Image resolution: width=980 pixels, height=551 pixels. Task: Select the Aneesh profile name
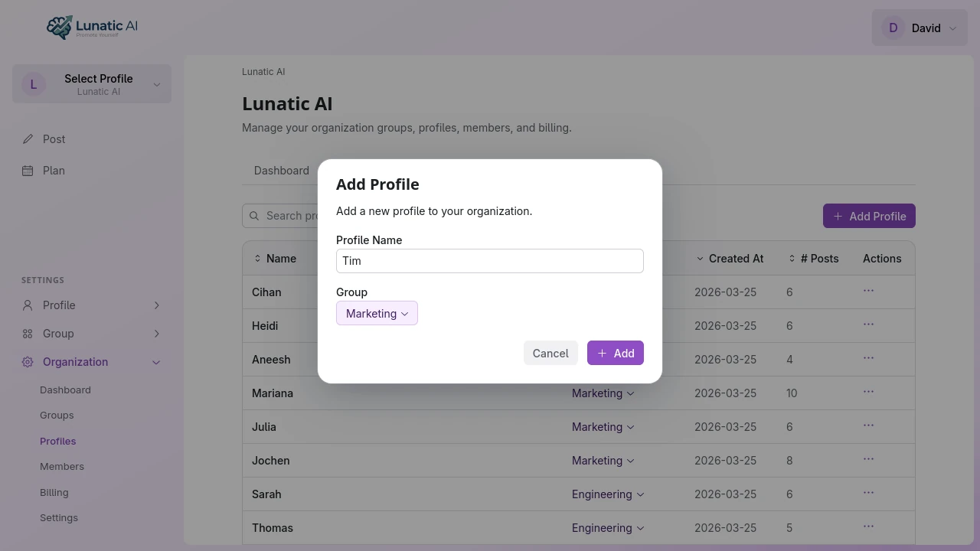point(271,359)
